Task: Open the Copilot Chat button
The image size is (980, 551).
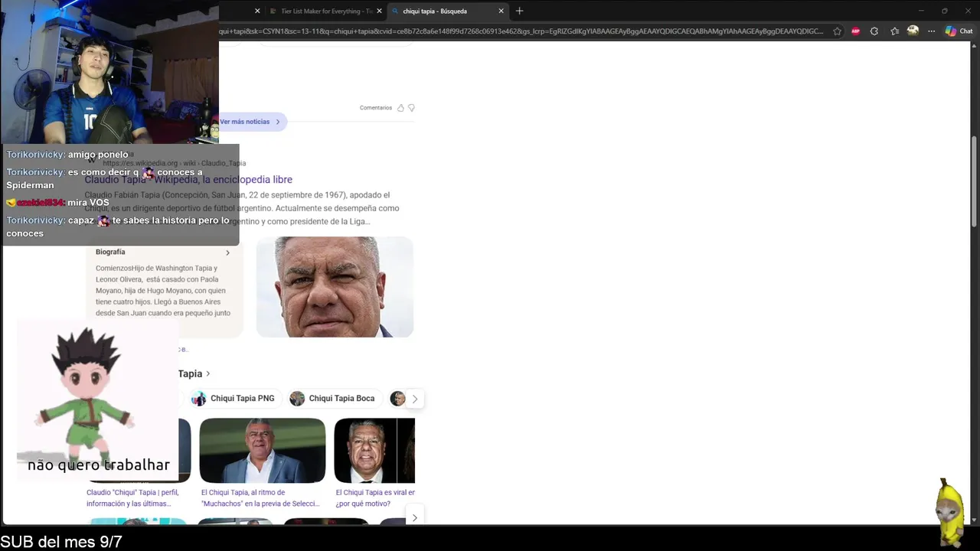Action: pyautogui.click(x=959, y=31)
